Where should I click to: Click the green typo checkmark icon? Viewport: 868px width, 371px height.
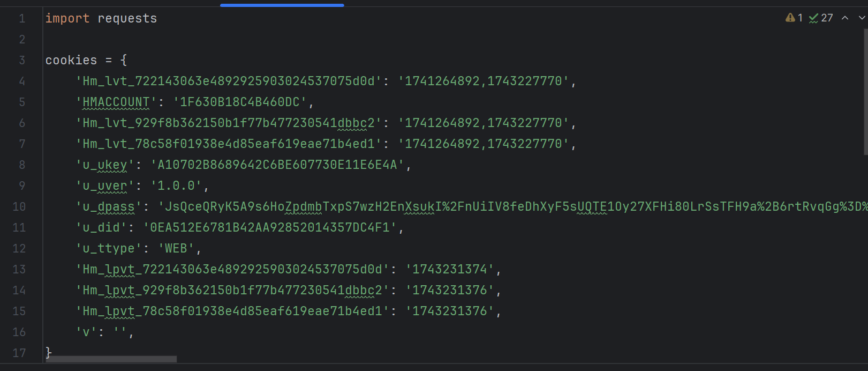tap(813, 18)
